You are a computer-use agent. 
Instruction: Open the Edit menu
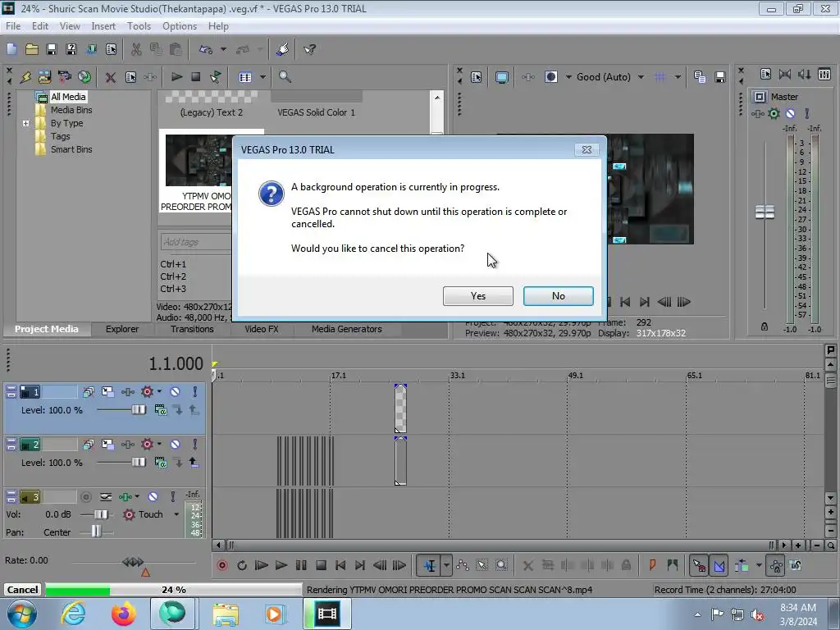pyautogui.click(x=39, y=25)
